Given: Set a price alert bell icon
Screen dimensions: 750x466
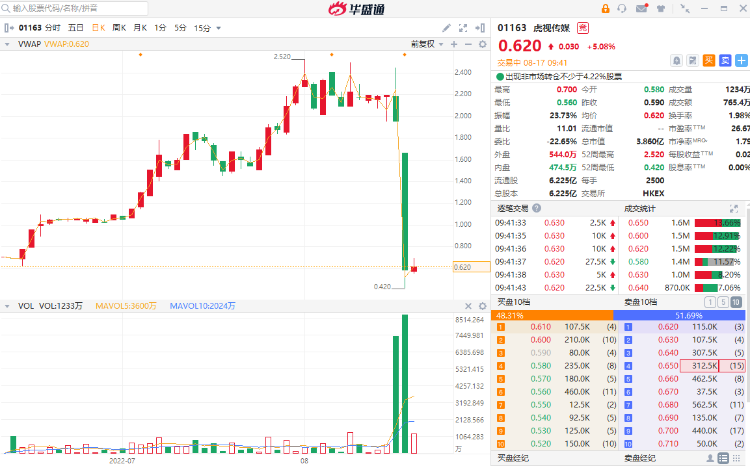Looking at the screenshot, I should [x=676, y=61].
